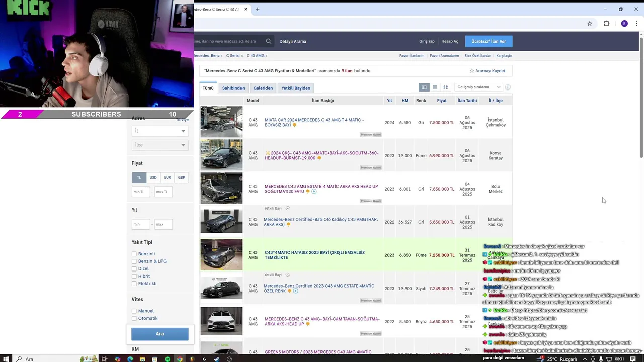The height and width of the screenshot is (362, 644).
Task: Select the table list view icon
Action: 424,87
